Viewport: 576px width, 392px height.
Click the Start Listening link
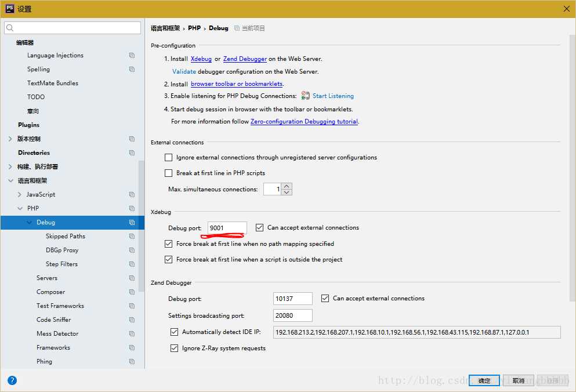[333, 96]
